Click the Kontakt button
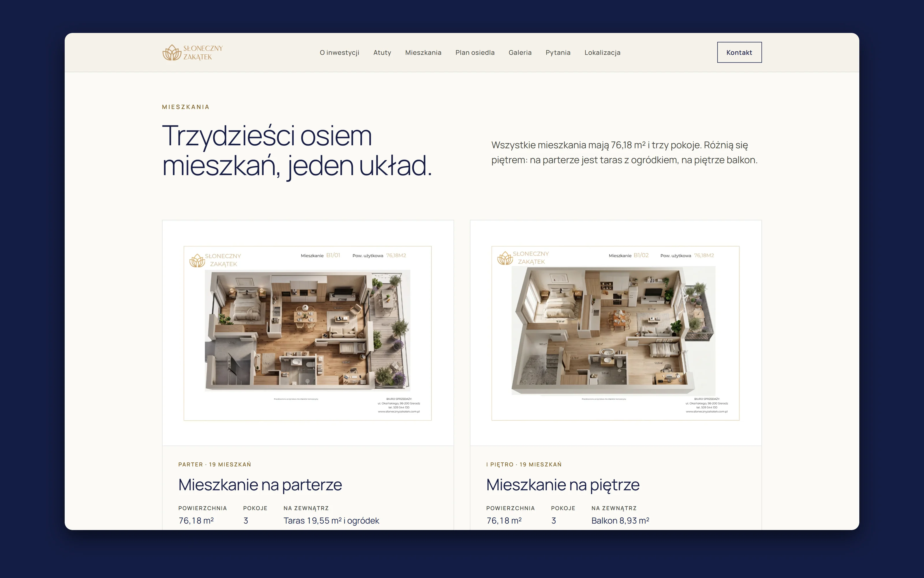Image resolution: width=924 pixels, height=578 pixels. coord(739,52)
